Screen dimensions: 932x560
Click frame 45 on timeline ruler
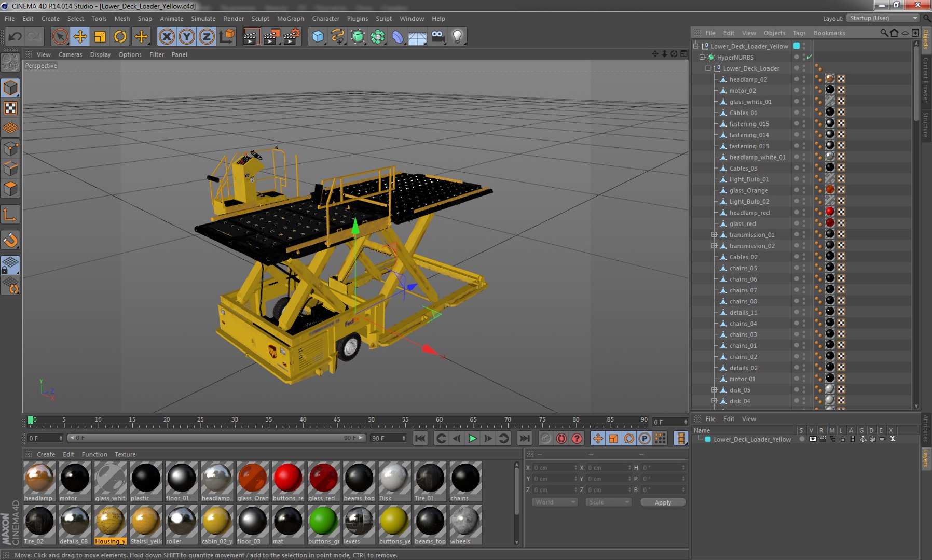pyautogui.click(x=337, y=421)
